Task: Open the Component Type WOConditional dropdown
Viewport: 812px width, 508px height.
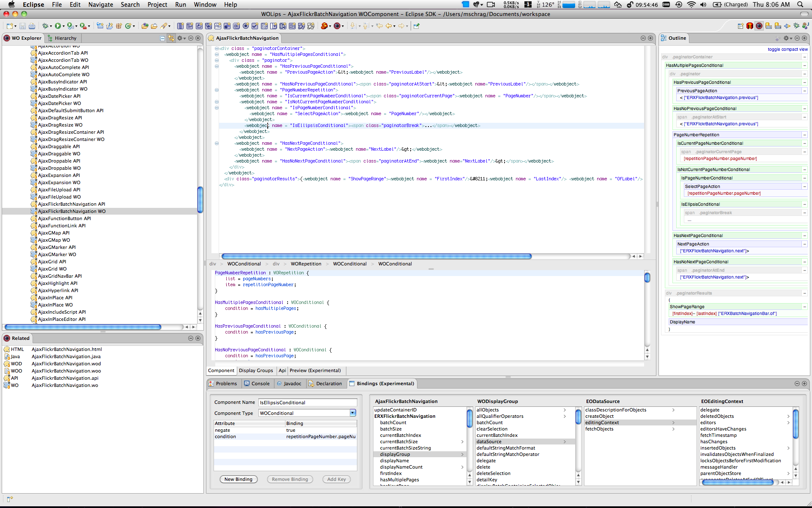Action: click(353, 413)
